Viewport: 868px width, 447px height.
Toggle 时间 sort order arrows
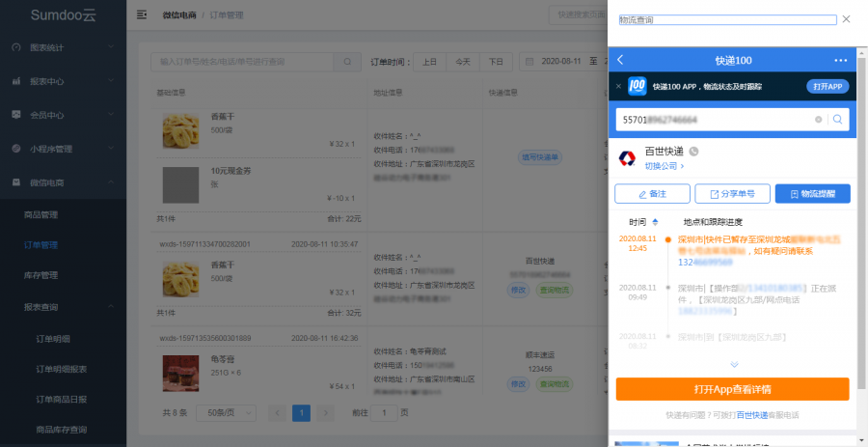click(656, 222)
